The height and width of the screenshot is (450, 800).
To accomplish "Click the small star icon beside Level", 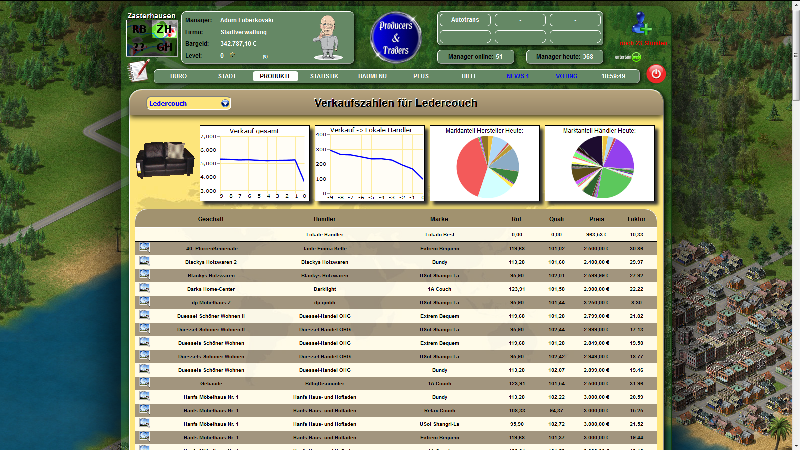I will click(233, 55).
